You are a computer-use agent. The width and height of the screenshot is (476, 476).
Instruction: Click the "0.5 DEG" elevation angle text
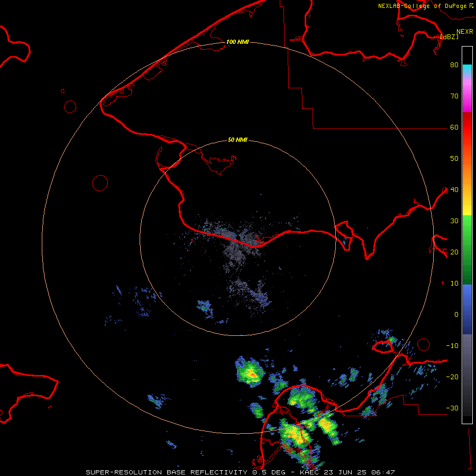[269, 472]
